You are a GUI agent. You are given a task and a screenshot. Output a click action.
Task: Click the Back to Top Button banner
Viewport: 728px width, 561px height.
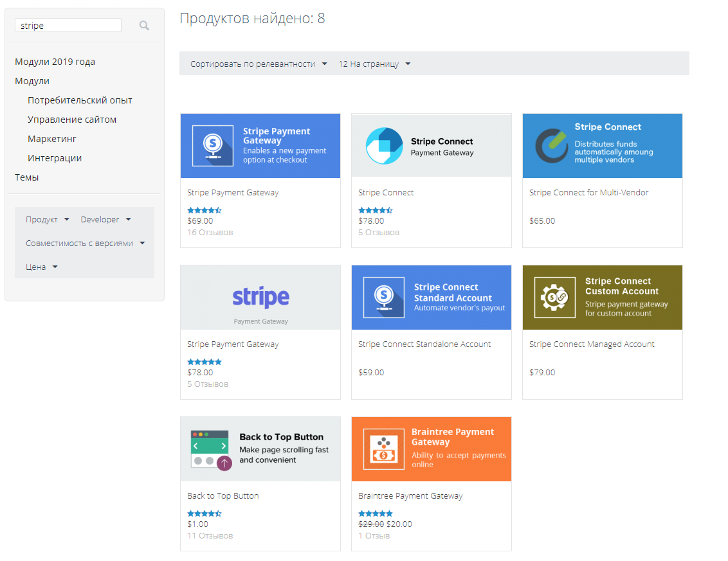pos(260,449)
